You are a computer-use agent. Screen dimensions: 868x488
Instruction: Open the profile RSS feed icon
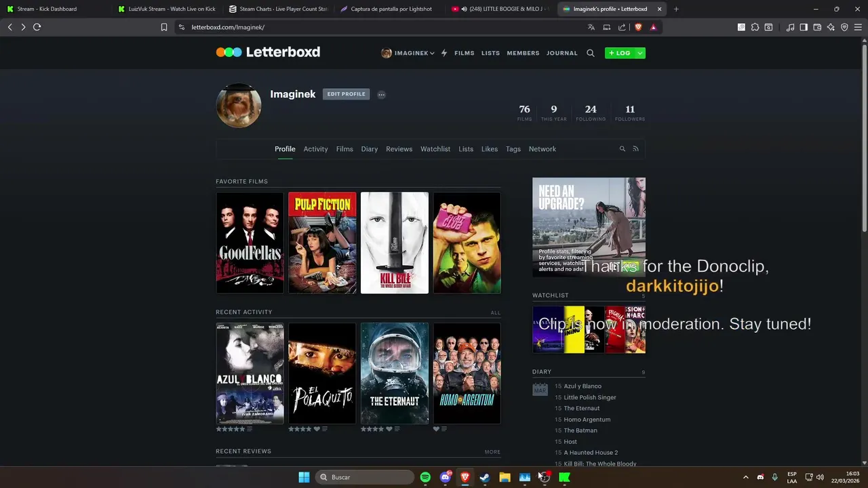click(x=636, y=148)
